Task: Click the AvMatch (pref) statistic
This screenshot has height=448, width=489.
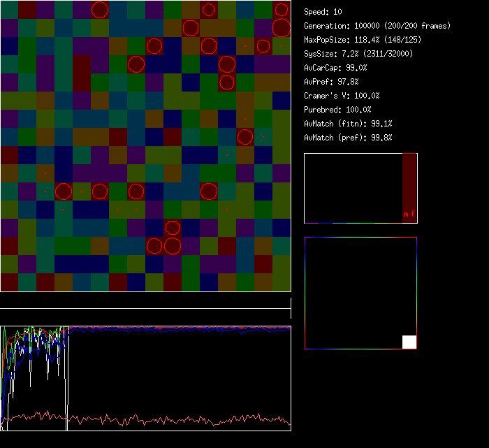Action: tap(347, 138)
